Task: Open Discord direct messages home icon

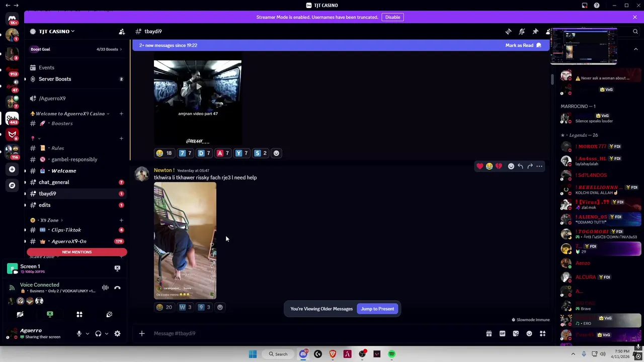Action: (12, 19)
